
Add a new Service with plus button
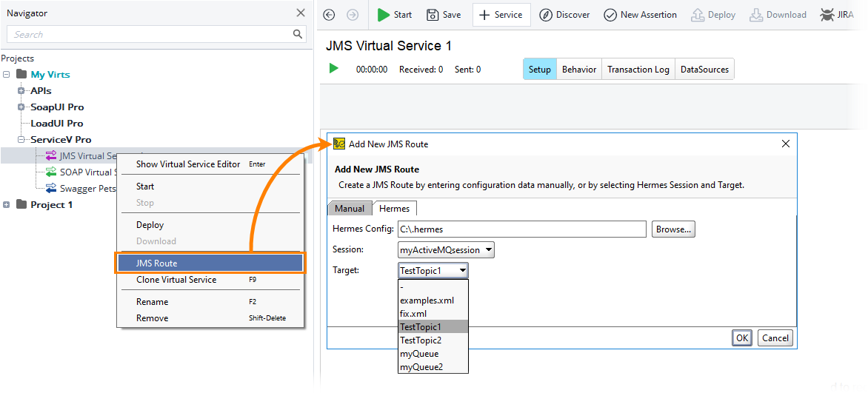[501, 15]
